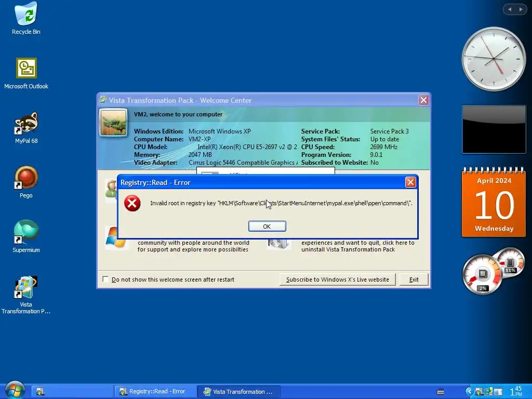
Task: Click the Windows flag tray icon
Action: (479, 392)
